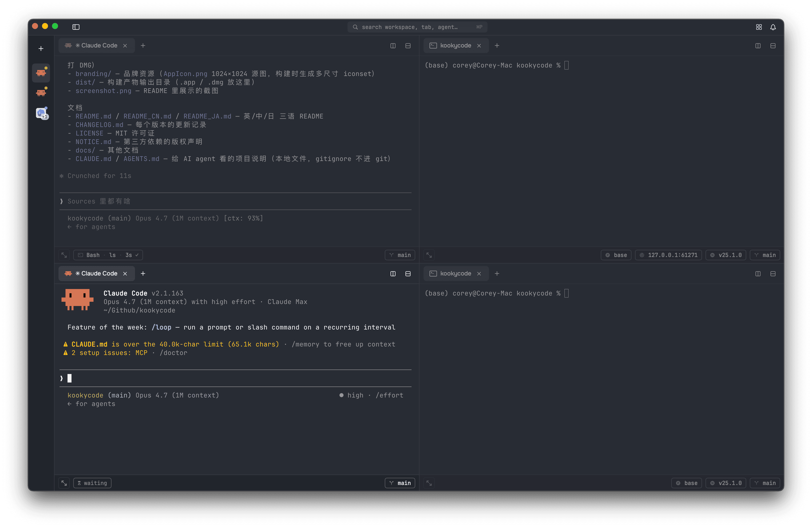Click the README_JA.md file name
Image resolution: width=812 pixels, height=528 pixels.
[207, 116]
